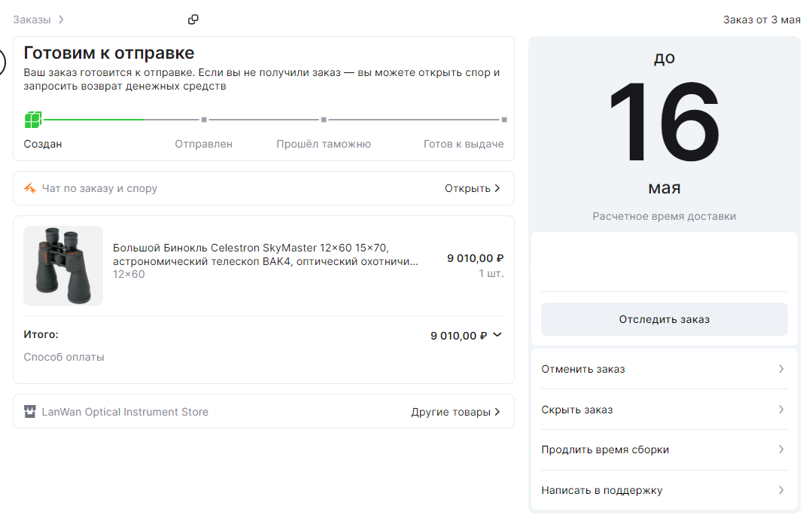The image size is (812, 521).
Task: Choose Написать в поддержку option
Action: [x=665, y=490]
